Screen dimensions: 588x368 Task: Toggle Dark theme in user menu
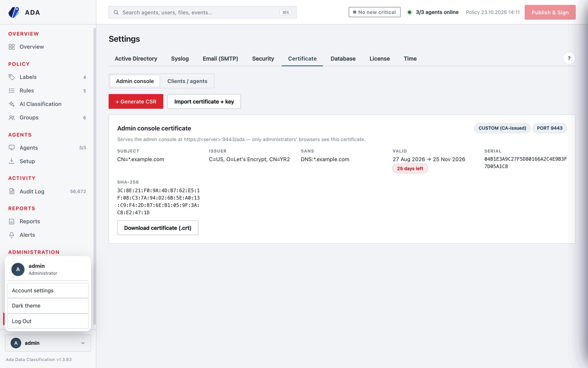[x=48, y=306]
